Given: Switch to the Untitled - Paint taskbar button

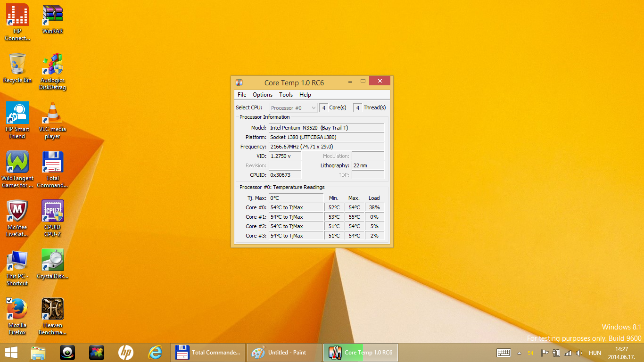Looking at the screenshot, I should (x=284, y=352).
